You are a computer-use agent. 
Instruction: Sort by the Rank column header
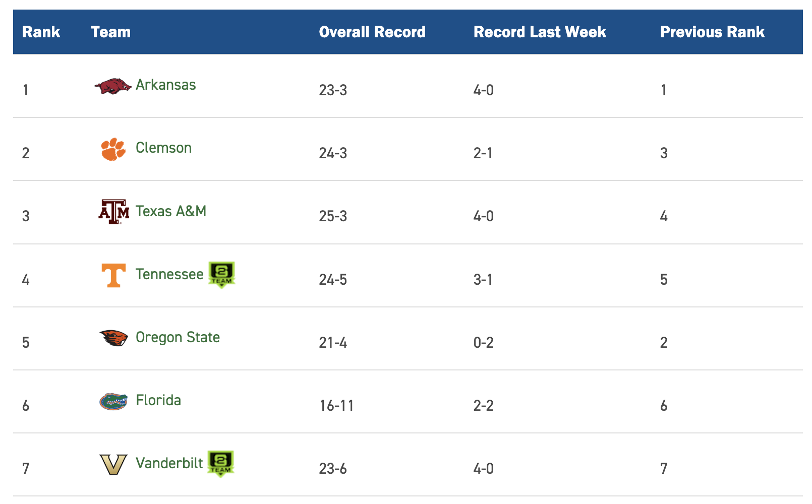(x=41, y=32)
